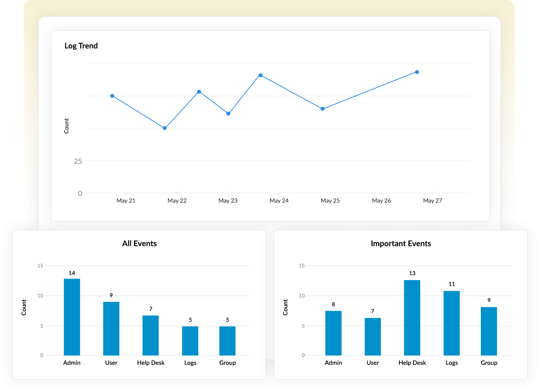The height and width of the screenshot is (392, 540).
Task: Select the peak data point near May 24
Action: (260, 75)
